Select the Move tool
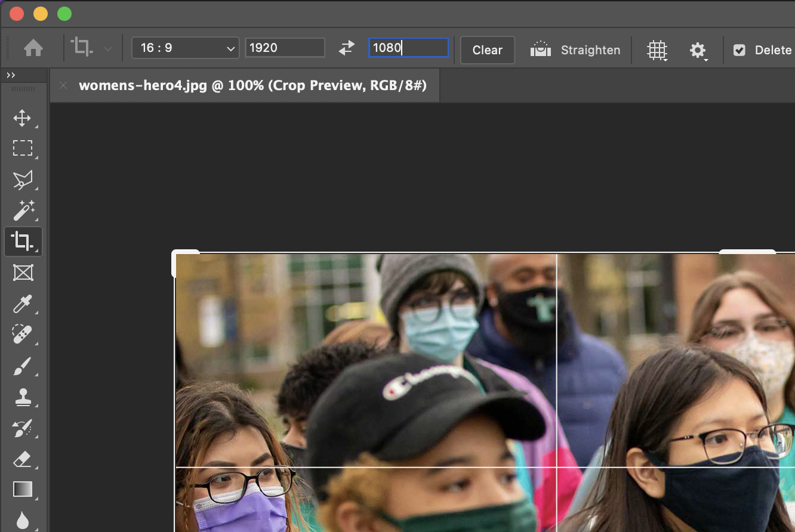Image resolution: width=795 pixels, height=532 pixels. (23, 118)
